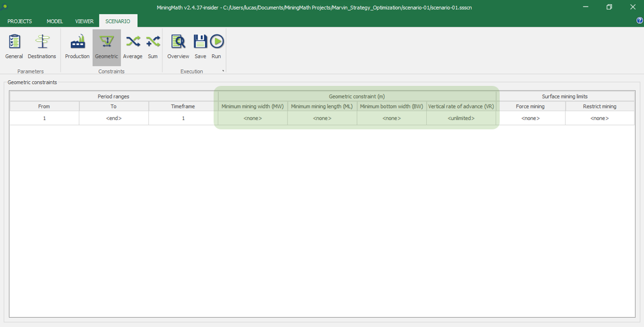
Task: Click the blue help question mark icon
Action: pyautogui.click(x=639, y=21)
